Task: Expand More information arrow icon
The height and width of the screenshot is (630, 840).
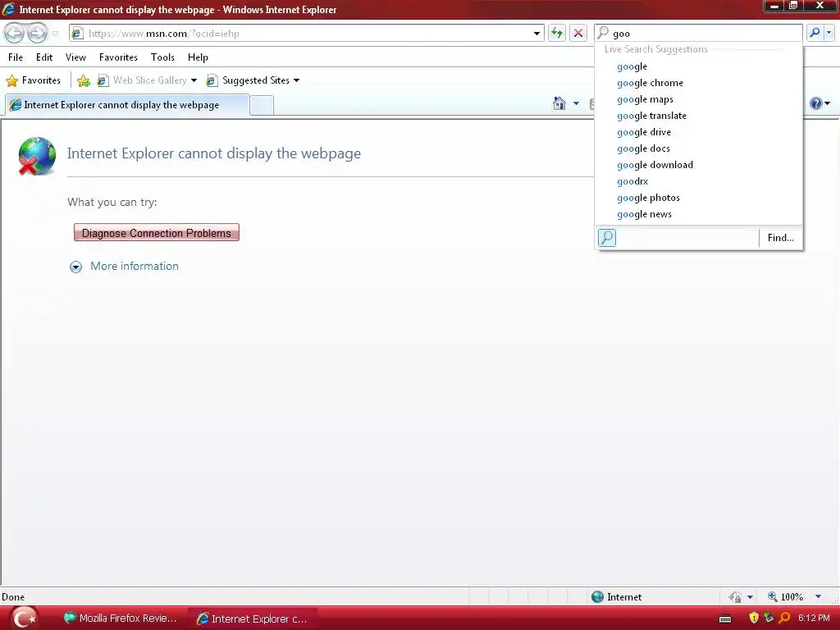Action: [x=76, y=267]
